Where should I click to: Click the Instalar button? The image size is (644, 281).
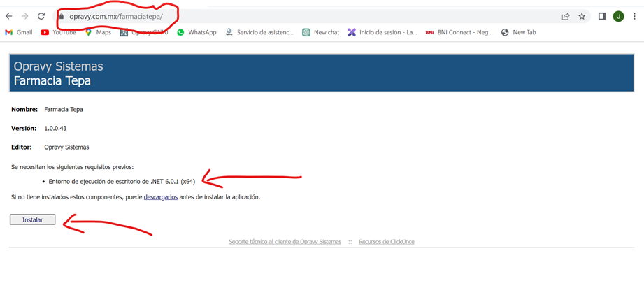[32, 220]
